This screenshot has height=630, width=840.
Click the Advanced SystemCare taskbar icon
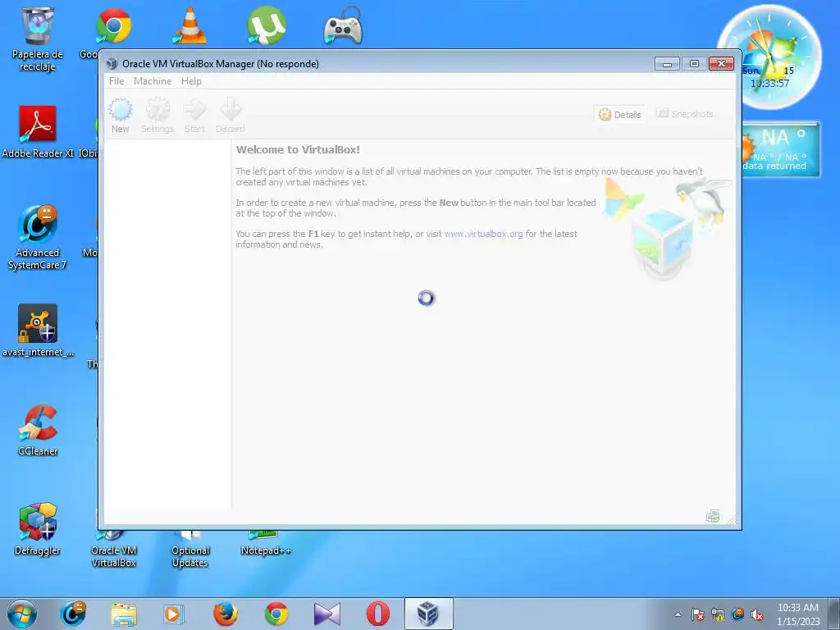[73, 614]
